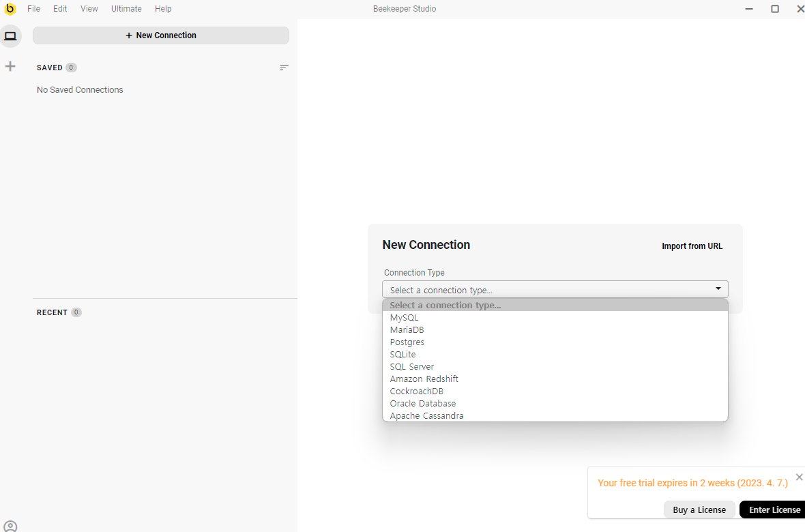Screen dimensions: 805x532
Task: Open the connections laptop icon in sidebar
Action: coord(10,36)
